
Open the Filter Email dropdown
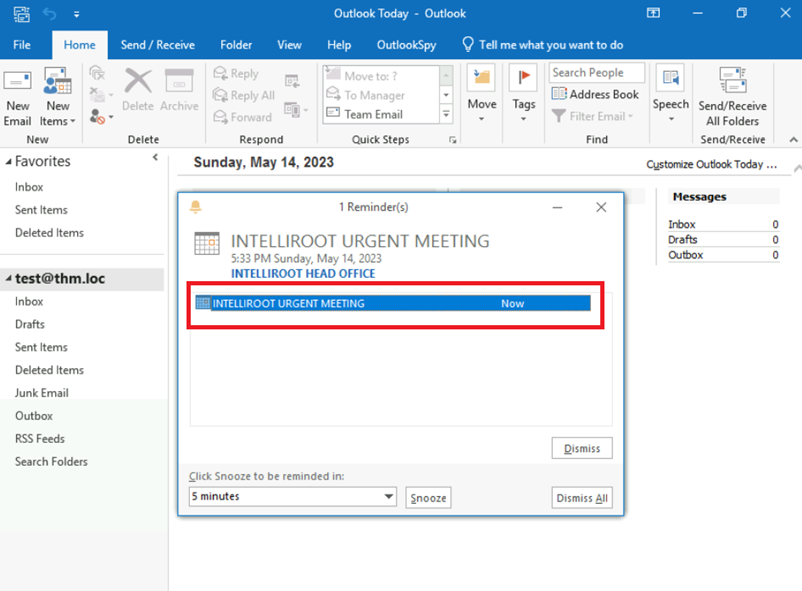point(593,117)
